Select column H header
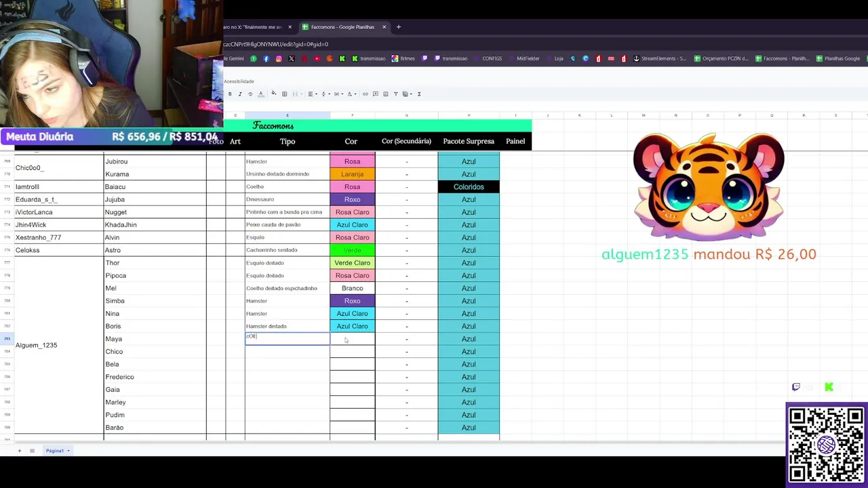 pos(469,115)
